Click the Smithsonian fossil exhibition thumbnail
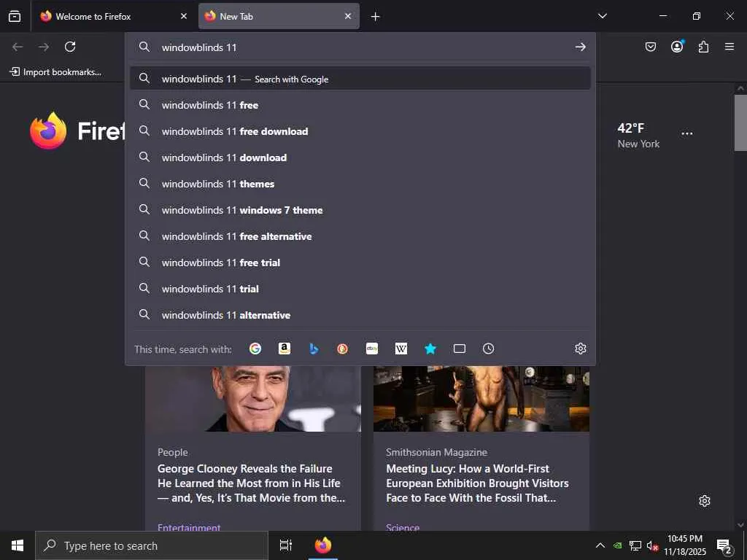 (x=481, y=399)
